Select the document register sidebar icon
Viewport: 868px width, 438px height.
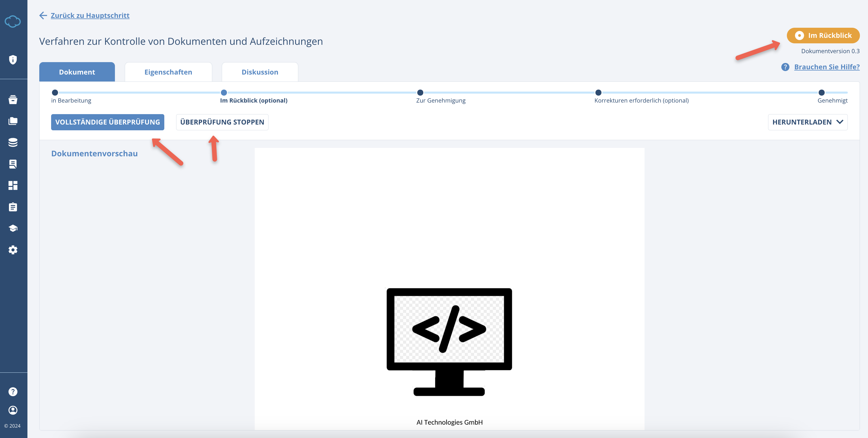(13, 164)
